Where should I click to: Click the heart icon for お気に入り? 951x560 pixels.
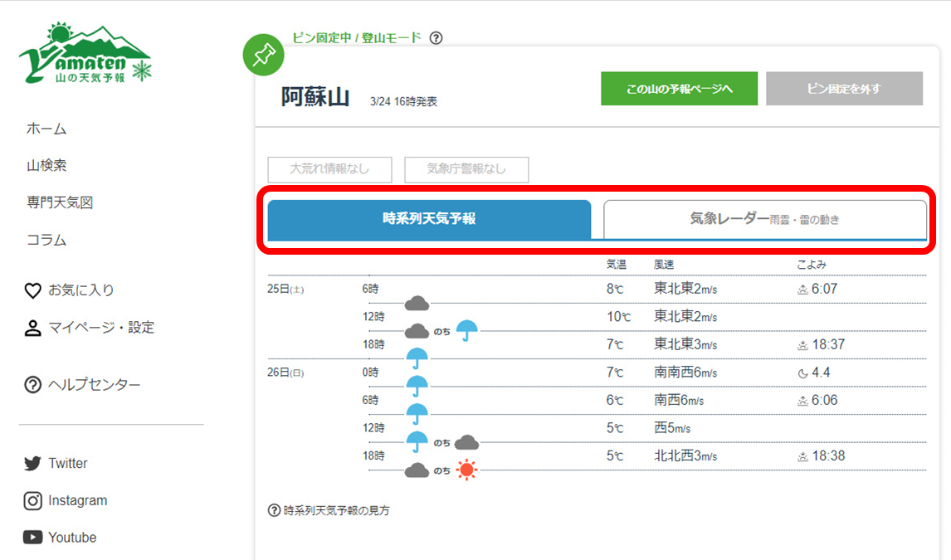click(32, 290)
